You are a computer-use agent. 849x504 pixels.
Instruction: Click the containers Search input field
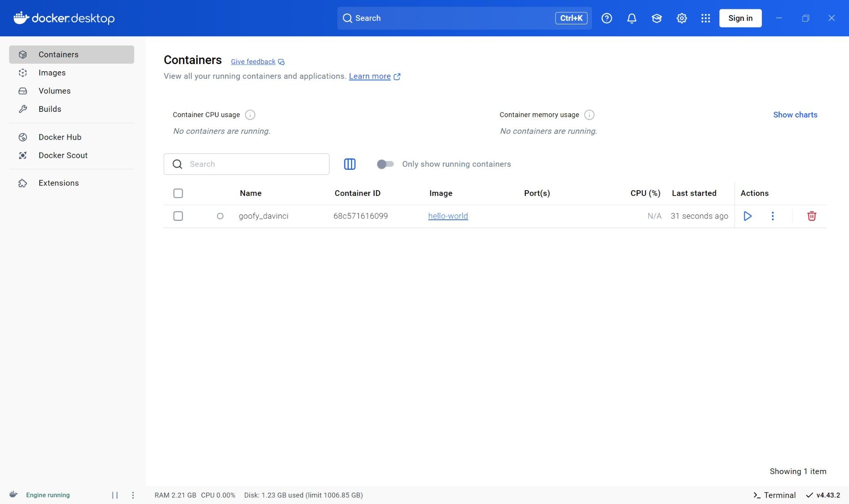[x=256, y=164]
